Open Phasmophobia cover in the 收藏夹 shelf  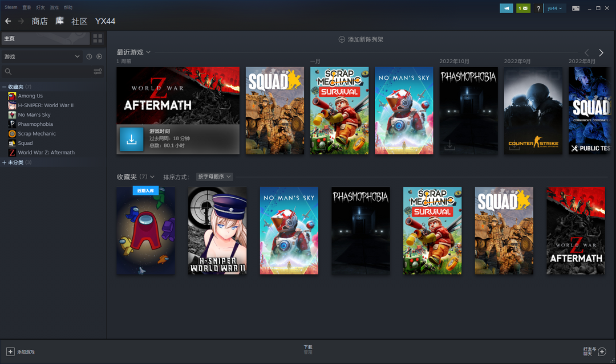360,231
